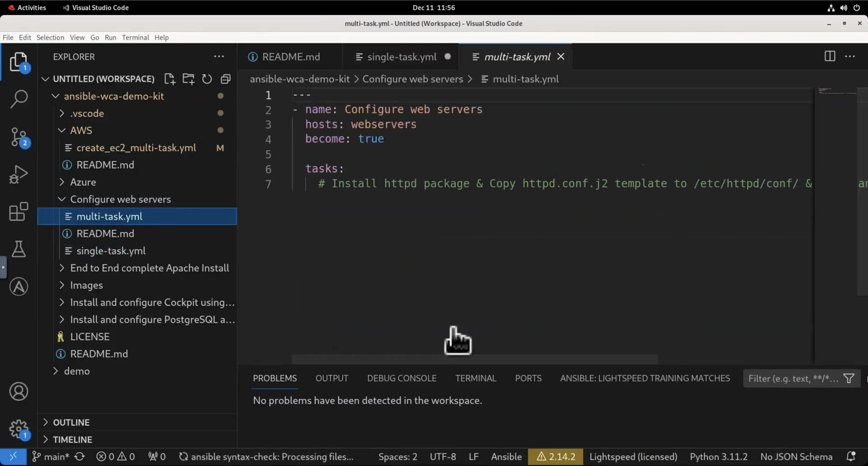Collapse all folders in Explorer
Viewport: 868px width, 466px height.
pyautogui.click(x=225, y=79)
